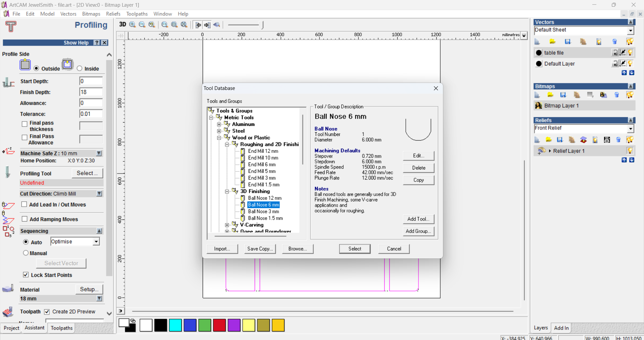The height and width of the screenshot is (340, 644).
Task: Collapse the 3D Finishing group
Action: 227,191
